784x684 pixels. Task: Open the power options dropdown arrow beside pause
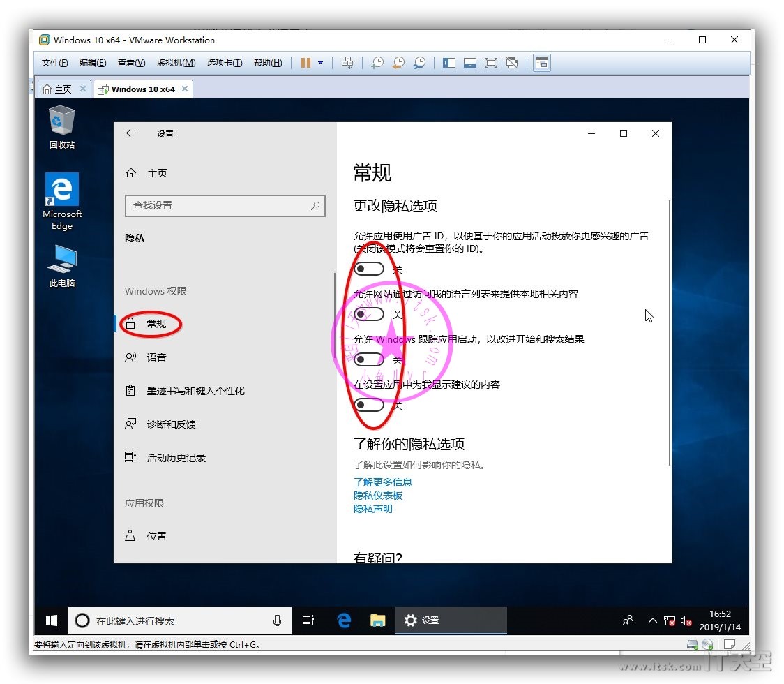click(x=320, y=63)
